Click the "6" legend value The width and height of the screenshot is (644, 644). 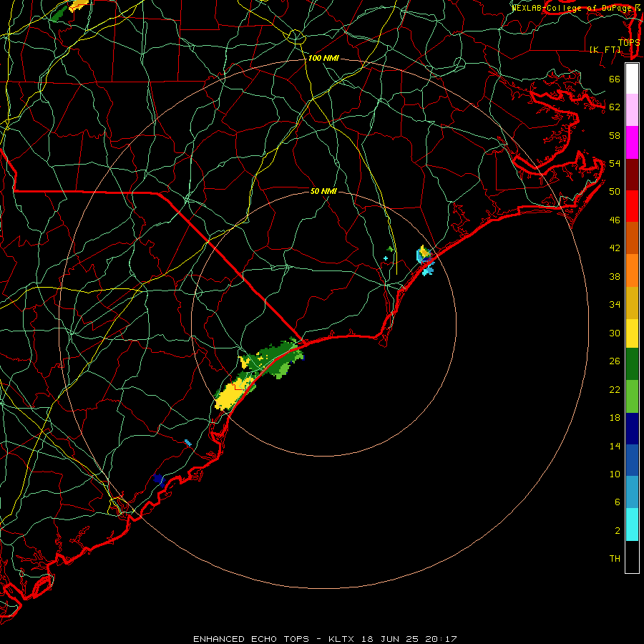tap(617, 502)
